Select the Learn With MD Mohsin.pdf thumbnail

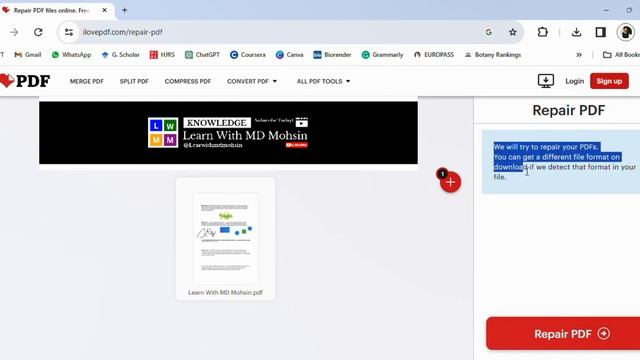[225, 238]
